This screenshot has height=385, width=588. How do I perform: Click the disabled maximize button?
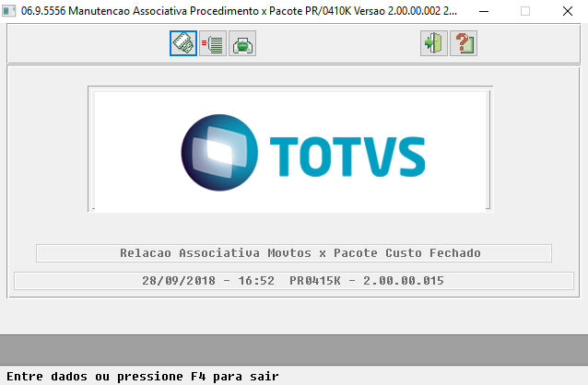click(525, 11)
